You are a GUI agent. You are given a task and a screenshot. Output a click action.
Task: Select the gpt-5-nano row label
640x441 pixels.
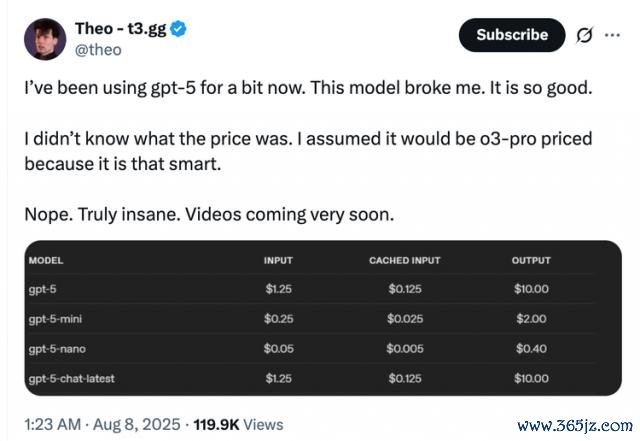click(58, 348)
